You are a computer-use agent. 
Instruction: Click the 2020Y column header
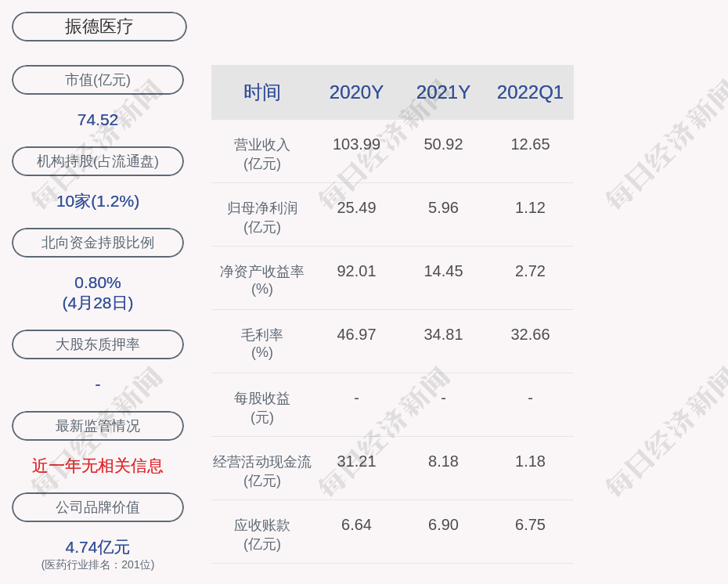(357, 92)
